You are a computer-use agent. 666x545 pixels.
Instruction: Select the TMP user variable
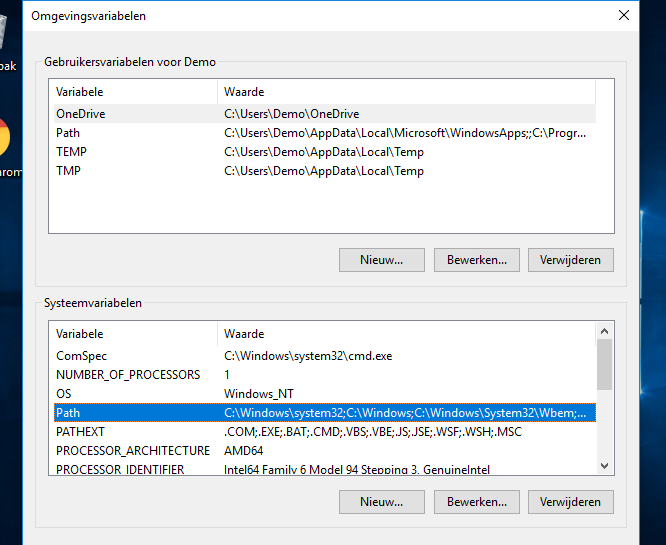pos(69,171)
